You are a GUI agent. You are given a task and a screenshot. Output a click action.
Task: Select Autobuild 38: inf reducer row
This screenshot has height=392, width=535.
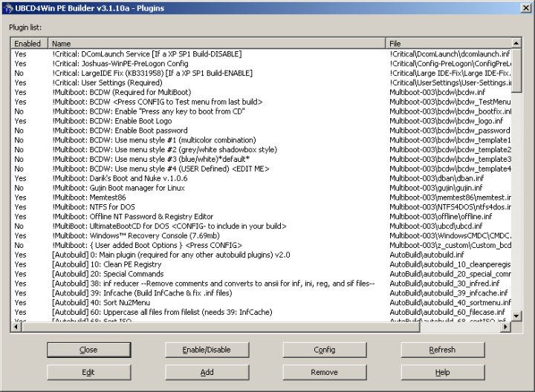point(261,284)
